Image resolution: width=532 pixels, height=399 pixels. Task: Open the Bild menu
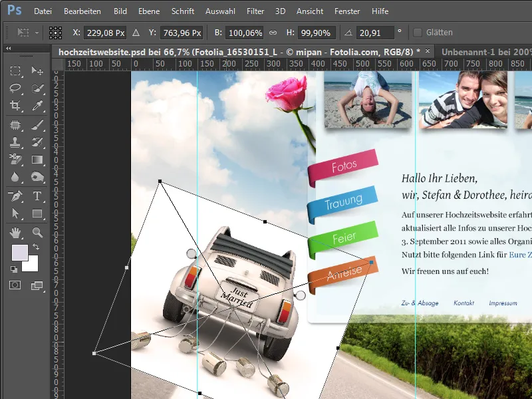click(x=120, y=11)
